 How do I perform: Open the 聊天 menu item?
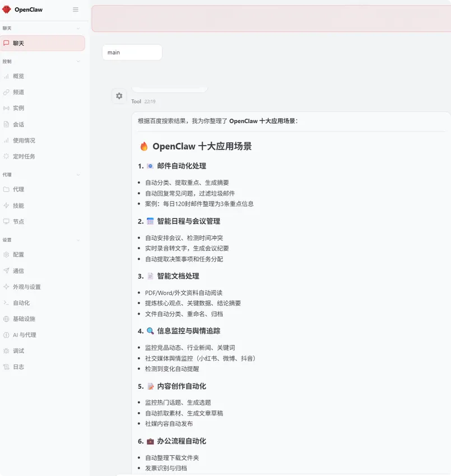43,43
